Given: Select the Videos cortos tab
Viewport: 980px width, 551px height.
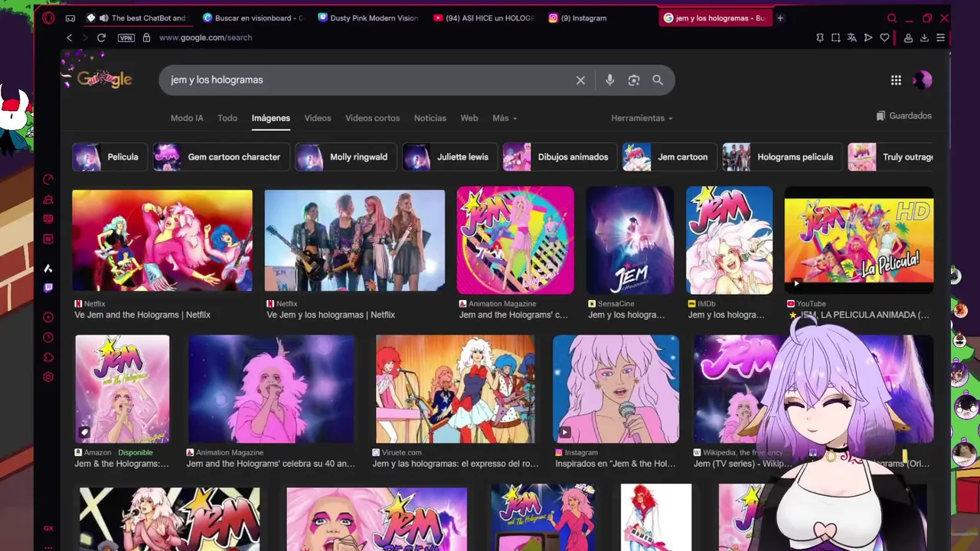Looking at the screenshot, I should (372, 118).
